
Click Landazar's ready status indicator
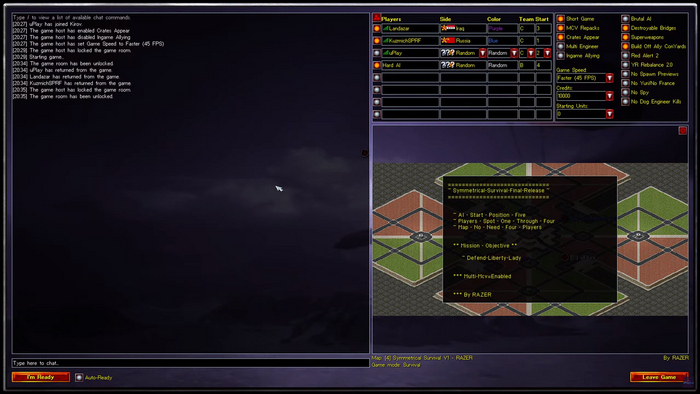pos(377,29)
